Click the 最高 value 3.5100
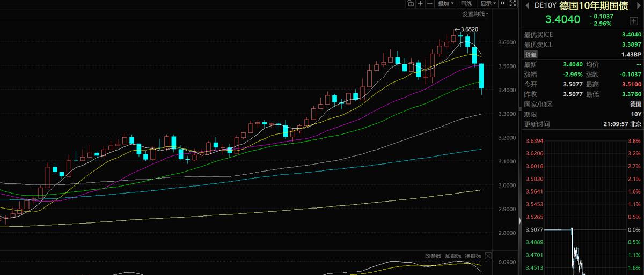This screenshot has width=644, height=275. coord(631,84)
